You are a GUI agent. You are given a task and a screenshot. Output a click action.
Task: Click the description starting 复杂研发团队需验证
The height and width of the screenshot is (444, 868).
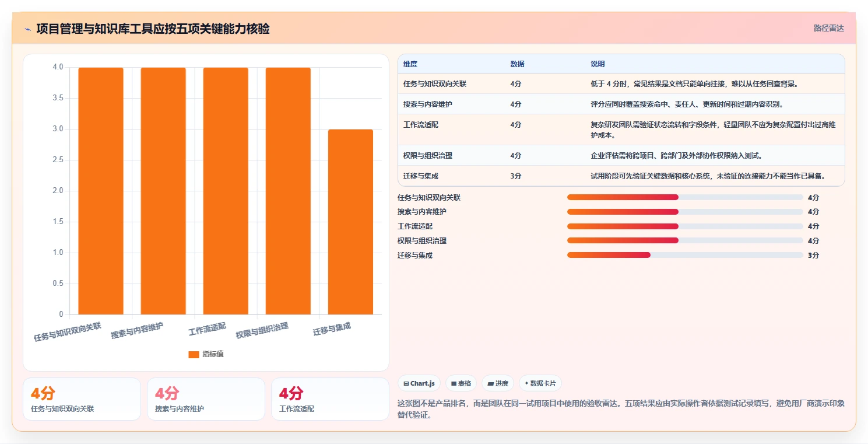click(x=713, y=130)
